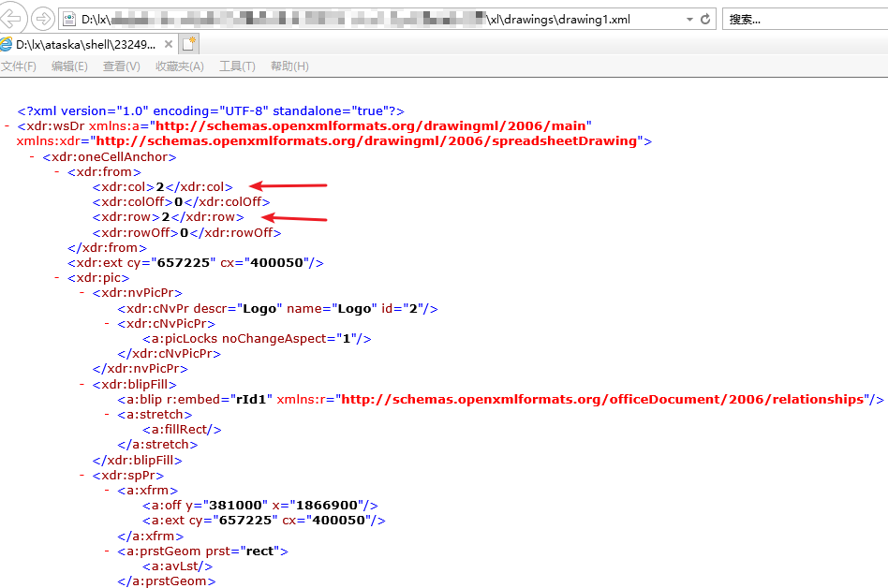This screenshot has height=588, width=888.
Task: Click the xdr:col value 2 line
Action: [163, 186]
